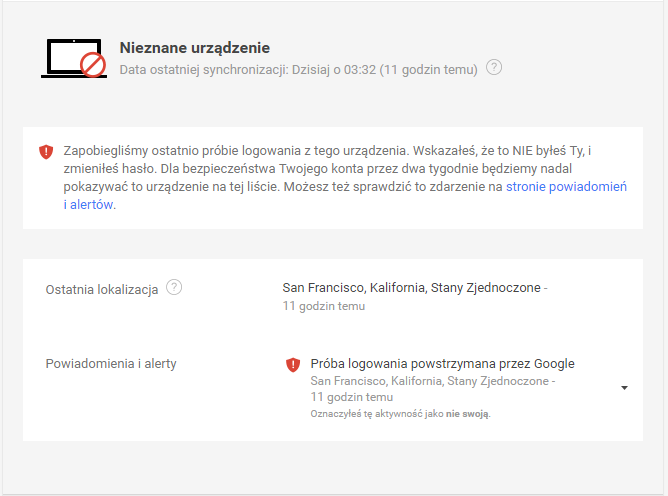Click the last synchronization date text
The width and height of the screenshot is (668, 496).
point(298,69)
